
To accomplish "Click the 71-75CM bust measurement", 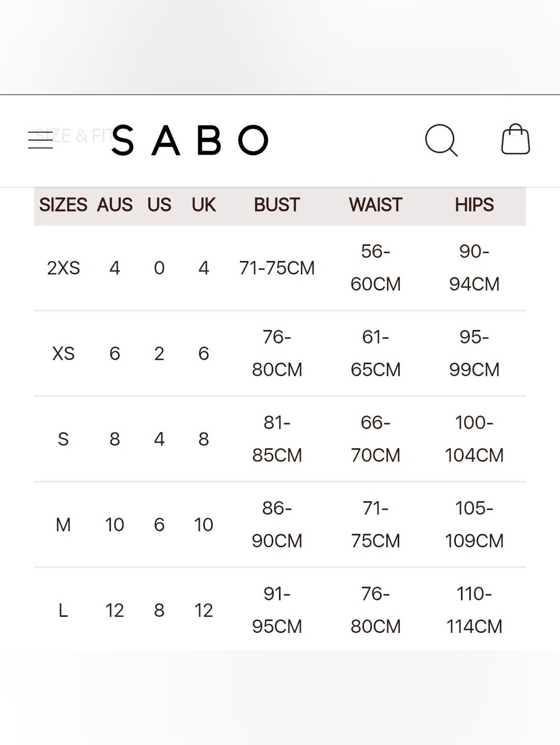I will (x=277, y=268).
